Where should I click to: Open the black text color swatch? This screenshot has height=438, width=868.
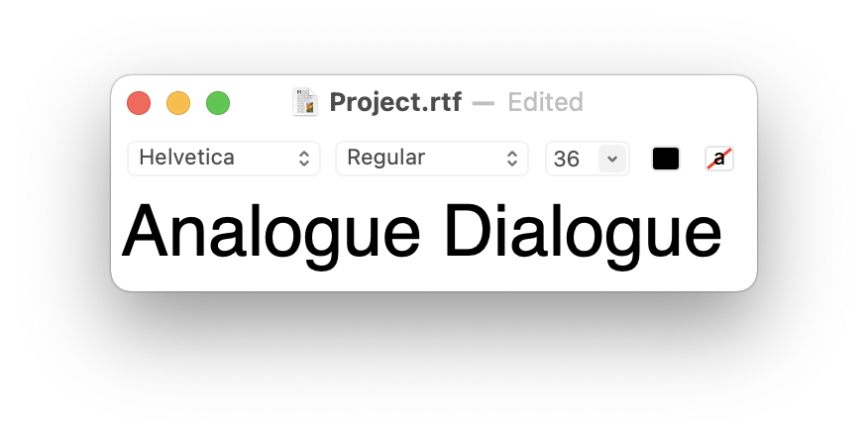point(666,159)
